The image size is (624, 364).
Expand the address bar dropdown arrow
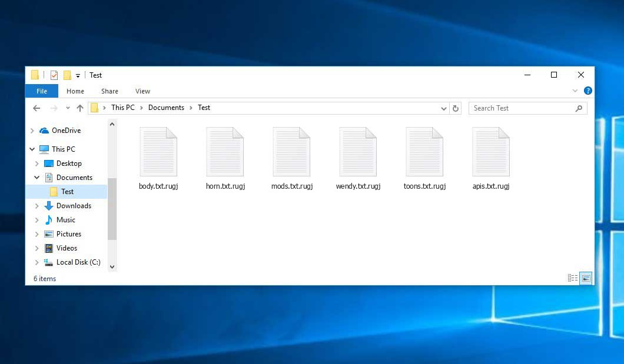[443, 108]
